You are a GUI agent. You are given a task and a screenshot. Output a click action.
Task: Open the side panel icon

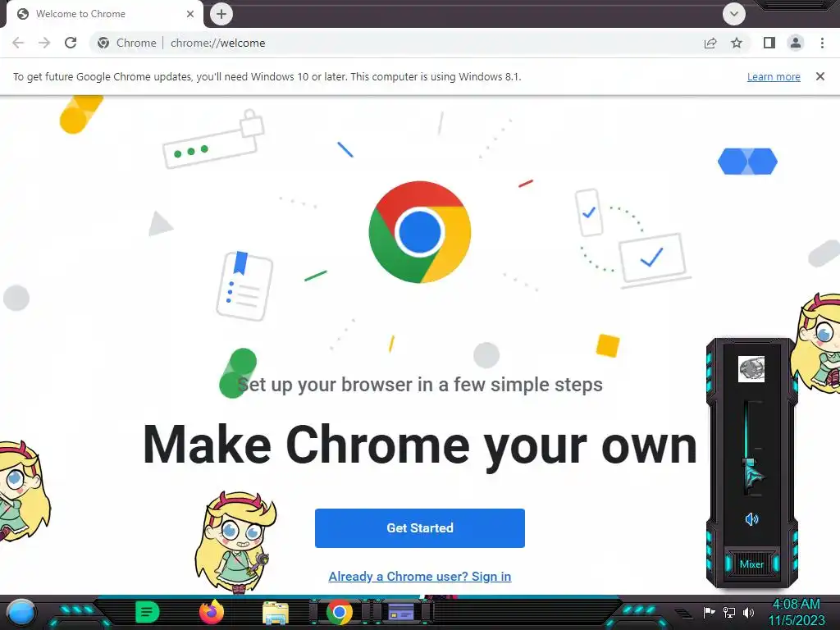click(x=769, y=43)
